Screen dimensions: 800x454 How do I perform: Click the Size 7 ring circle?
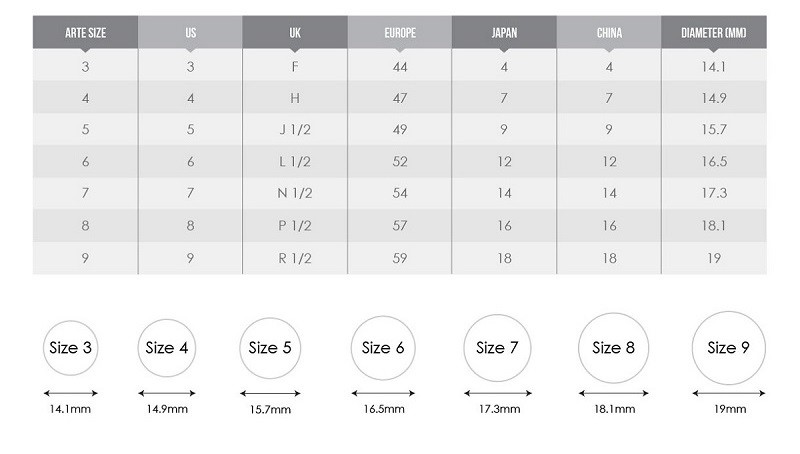tap(497, 348)
